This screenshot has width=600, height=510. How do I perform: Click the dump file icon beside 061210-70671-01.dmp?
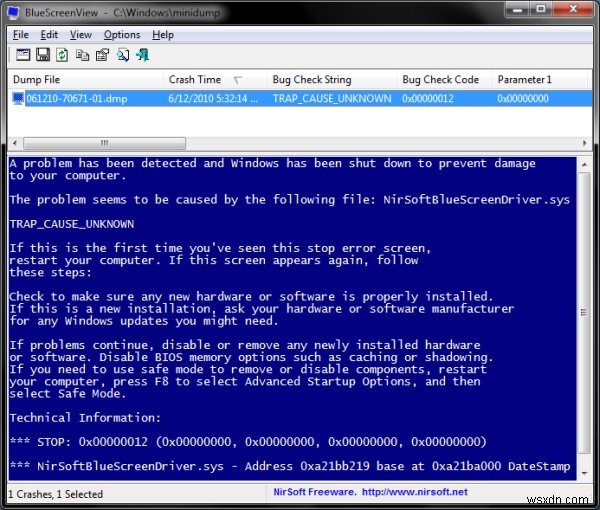pyautogui.click(x=18, y=98)
